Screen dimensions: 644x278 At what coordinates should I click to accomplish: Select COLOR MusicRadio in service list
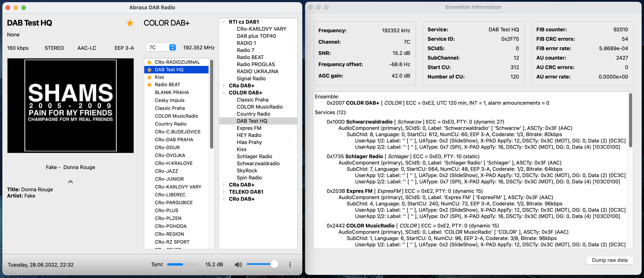pos(177,116)
